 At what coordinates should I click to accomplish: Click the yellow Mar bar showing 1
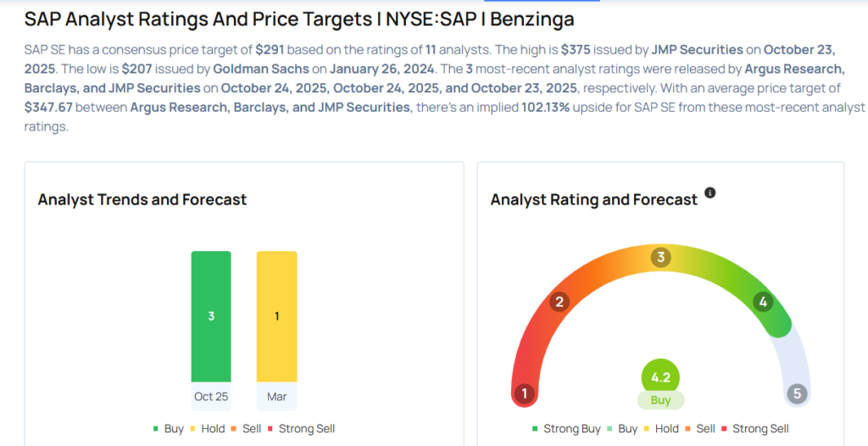click(x=276, y=316)
